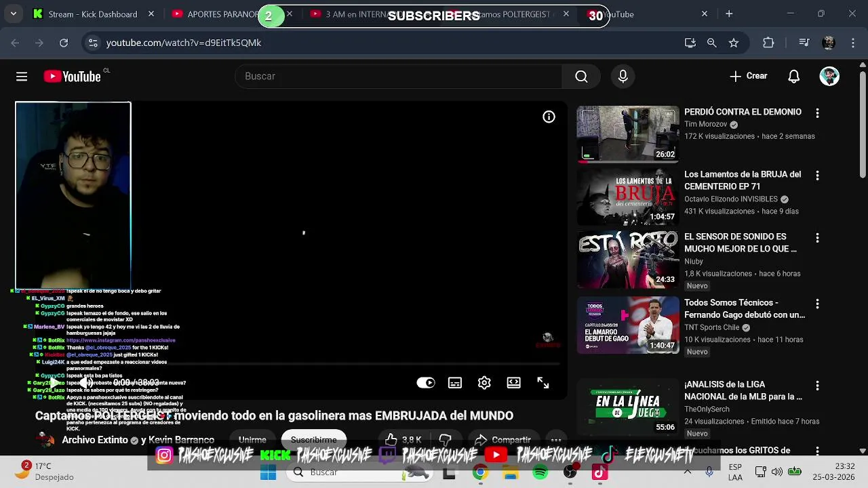This screenshot has height=488, width=868.
Task: Open options for Todos Somos Técnicos video
Action: (x=817, y=304)
